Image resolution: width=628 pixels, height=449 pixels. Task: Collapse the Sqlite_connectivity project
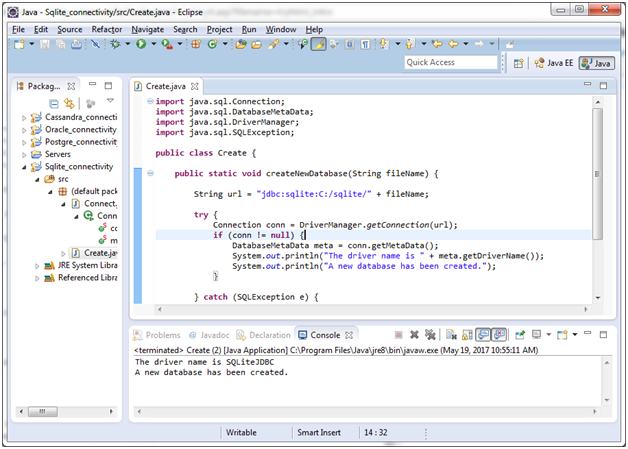(24, 167)
